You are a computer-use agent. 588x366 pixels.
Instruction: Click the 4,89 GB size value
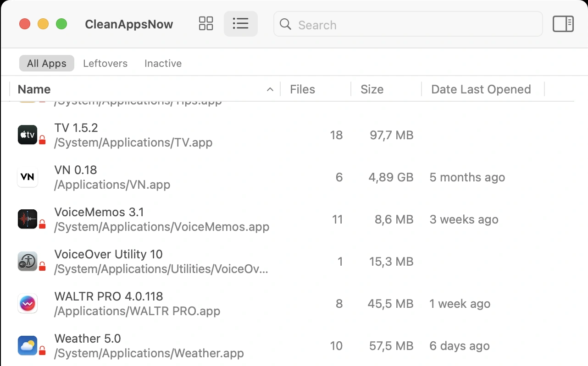coord(391,177)
